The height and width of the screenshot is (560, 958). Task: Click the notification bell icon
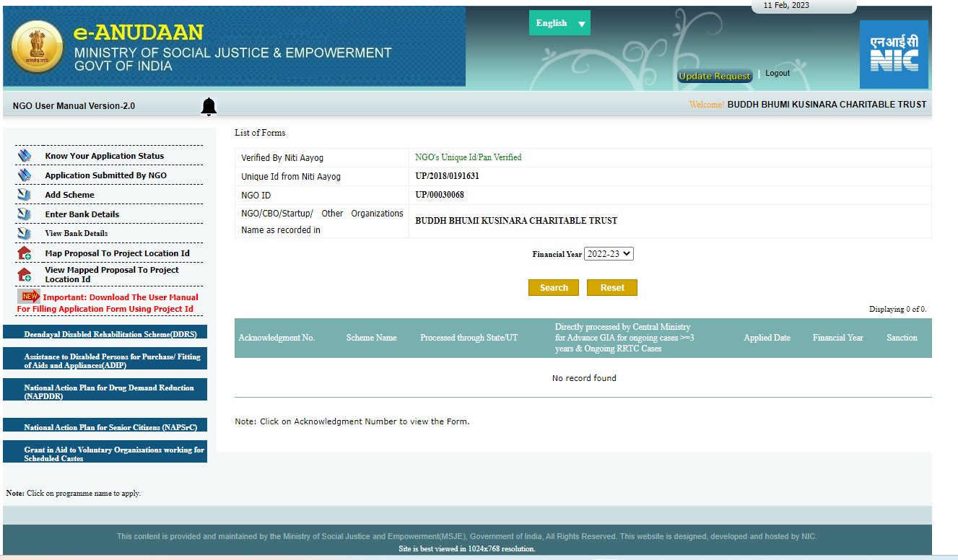coord(209,105)
